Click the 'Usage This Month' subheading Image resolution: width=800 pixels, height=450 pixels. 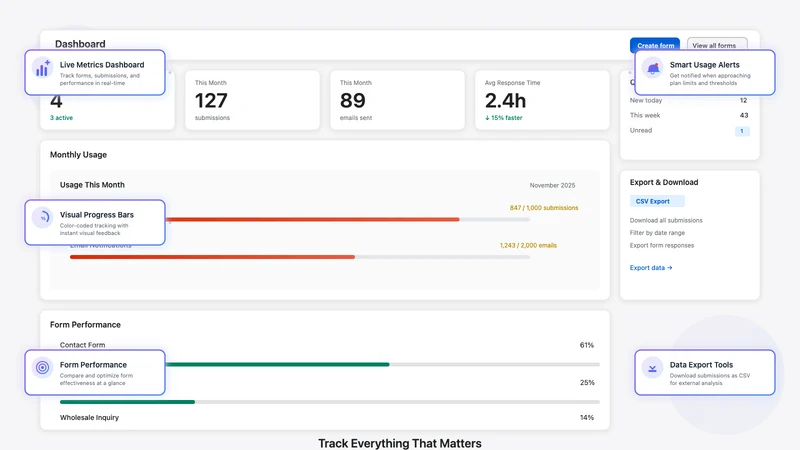[92, 185]
